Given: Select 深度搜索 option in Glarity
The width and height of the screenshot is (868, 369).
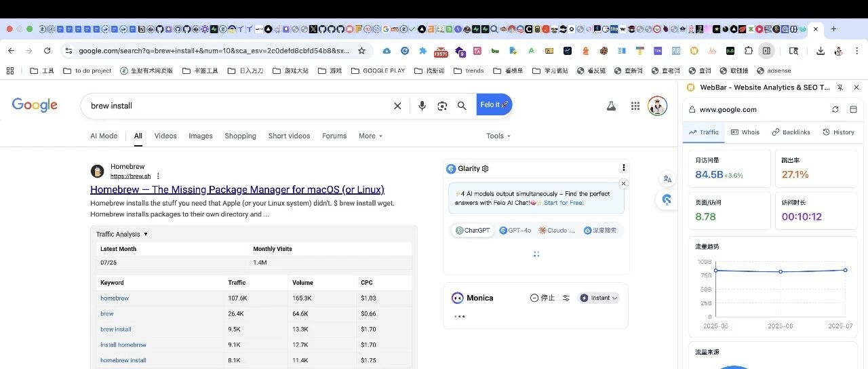Looking at the screenshot, I should tap(601, 231).
